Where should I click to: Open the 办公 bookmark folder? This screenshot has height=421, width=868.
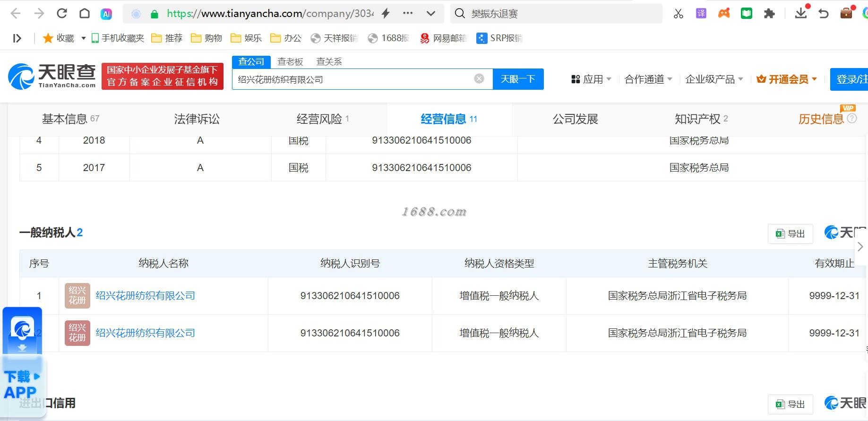click(286, 38)
